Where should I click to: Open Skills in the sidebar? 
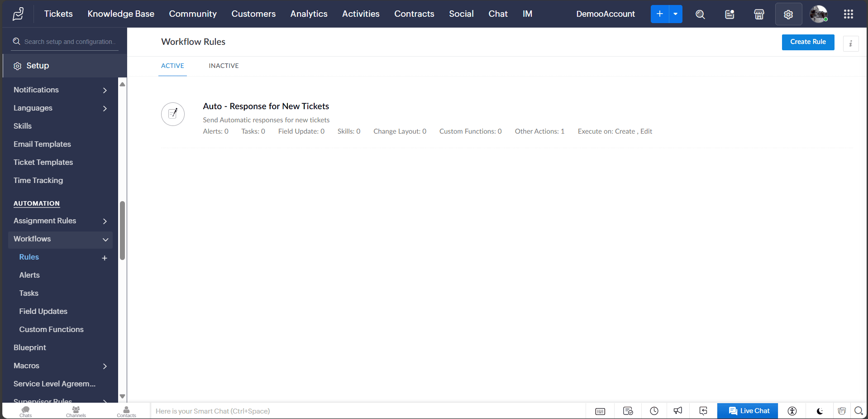[23, 126]
